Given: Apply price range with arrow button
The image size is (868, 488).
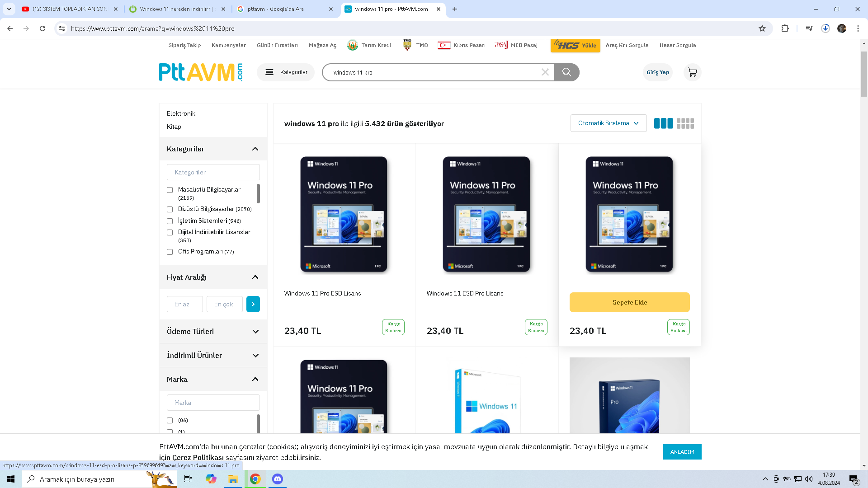Looking at the screenshot, I should [253, 304].
